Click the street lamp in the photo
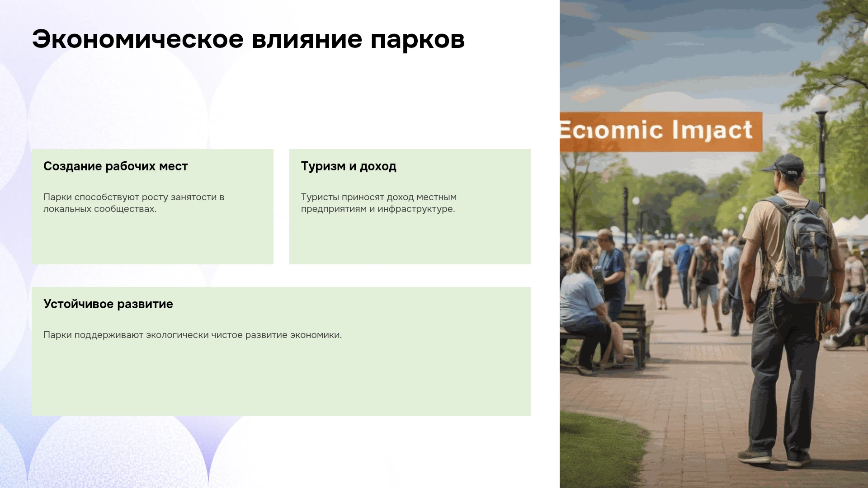The image size is (868, 488). [821, 149]
